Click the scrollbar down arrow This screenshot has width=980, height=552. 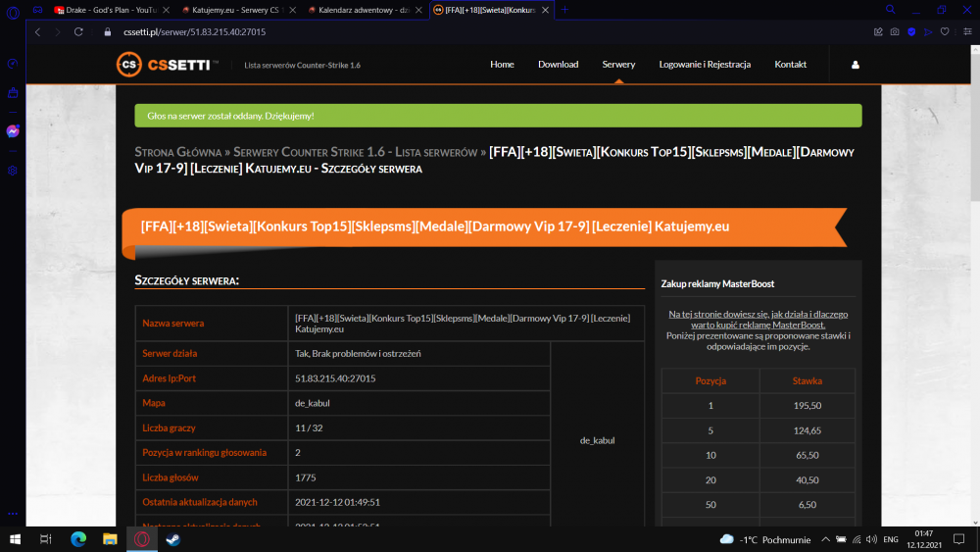click(x=975, y=522)
